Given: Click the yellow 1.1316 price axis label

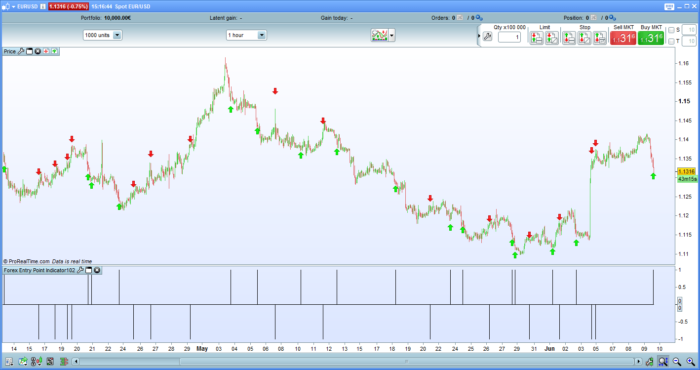Looking at the screenshot, I should 686,172.
